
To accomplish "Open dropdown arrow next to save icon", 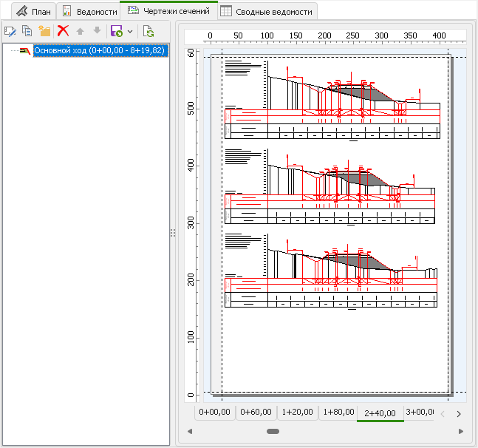I will click(x=130, y=32).
